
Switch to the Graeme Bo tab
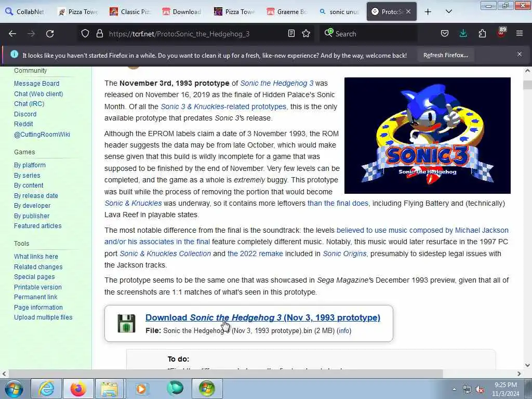click(x=287, y=12)
